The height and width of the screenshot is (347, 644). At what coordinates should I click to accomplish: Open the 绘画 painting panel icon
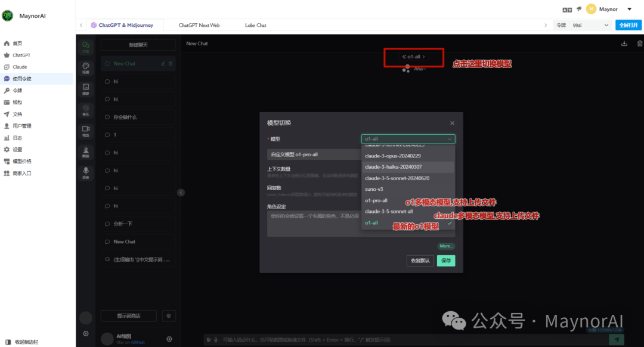[86, 67]
